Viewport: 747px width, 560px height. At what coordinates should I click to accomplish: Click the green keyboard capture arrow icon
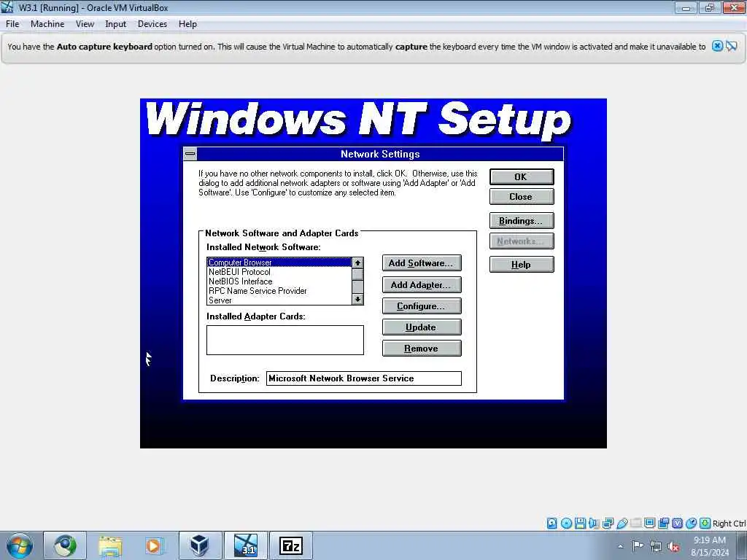tap(705, 524)
